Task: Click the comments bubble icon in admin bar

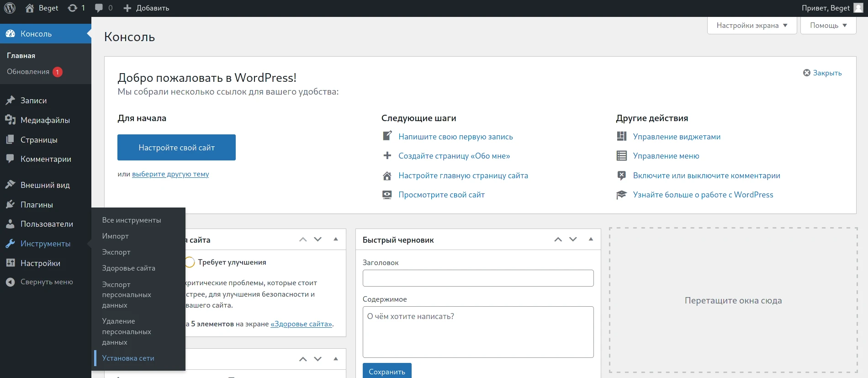Action: pyautogui.click(x=99, y=8)
